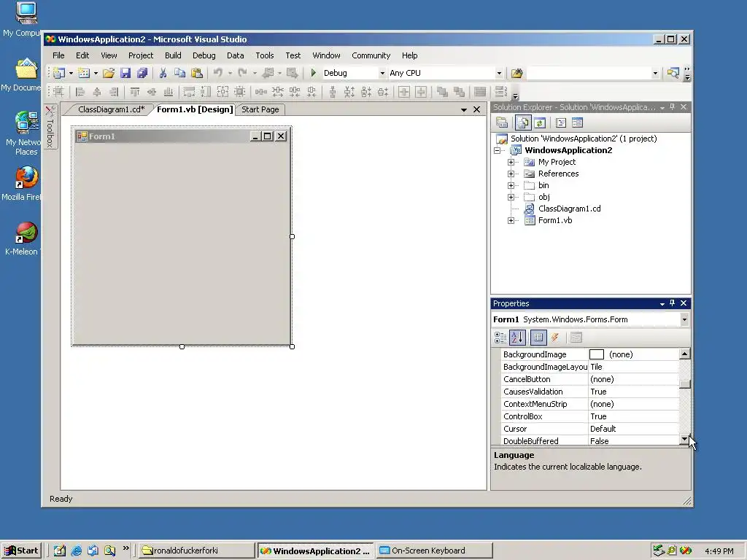Click the Bring to Front icon
Screen dimensions: 747x560
pyautogui.click(x=442, y=91)
